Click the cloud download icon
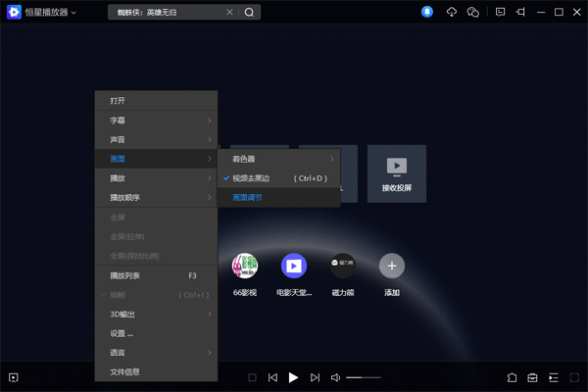Screen dimensions: 588x392 (452, 12)
